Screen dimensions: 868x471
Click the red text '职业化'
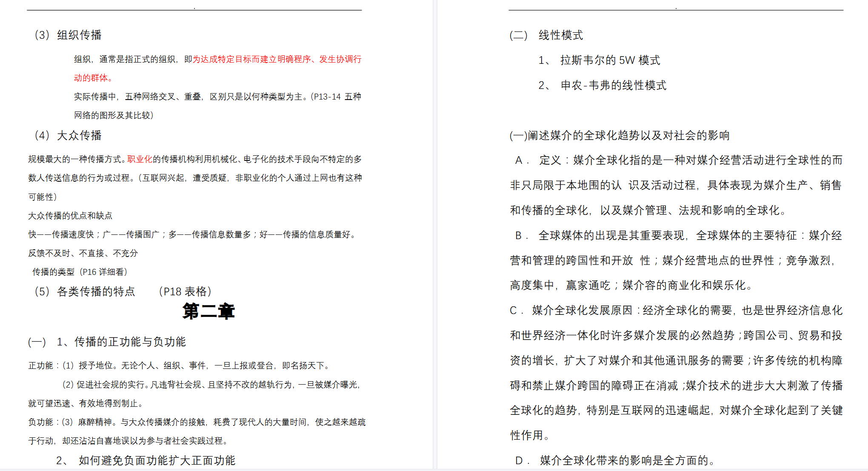coord(140,159)
